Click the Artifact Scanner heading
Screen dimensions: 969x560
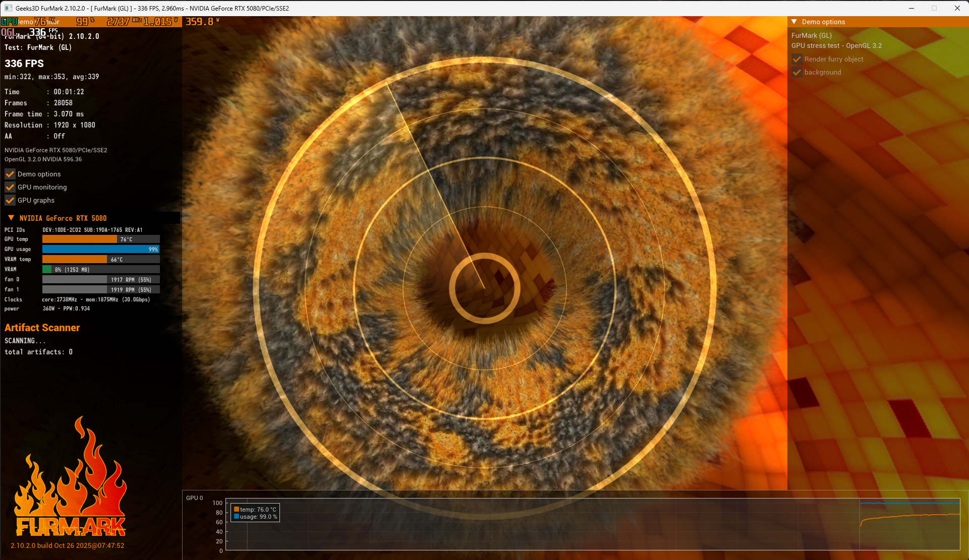[x=42, y=328]
